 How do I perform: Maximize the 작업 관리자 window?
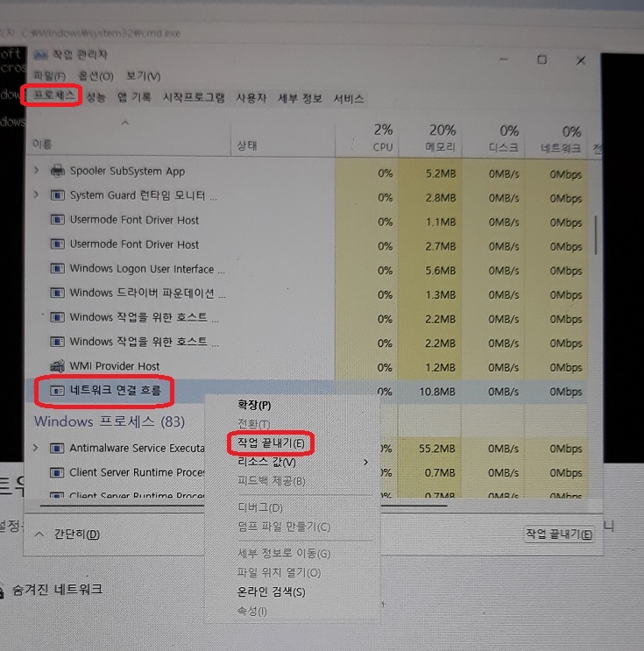tap(541, 60)
